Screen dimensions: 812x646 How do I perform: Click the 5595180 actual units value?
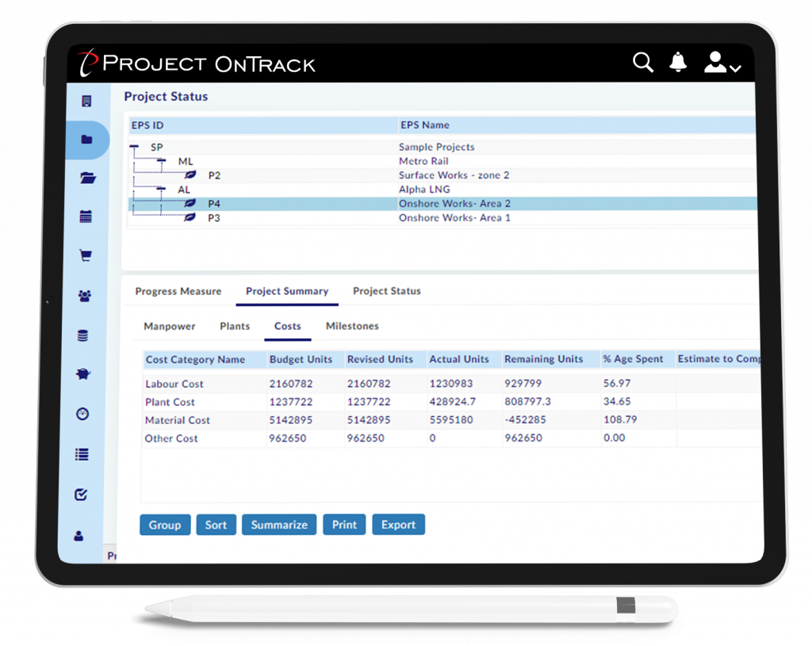pos(451,420)
